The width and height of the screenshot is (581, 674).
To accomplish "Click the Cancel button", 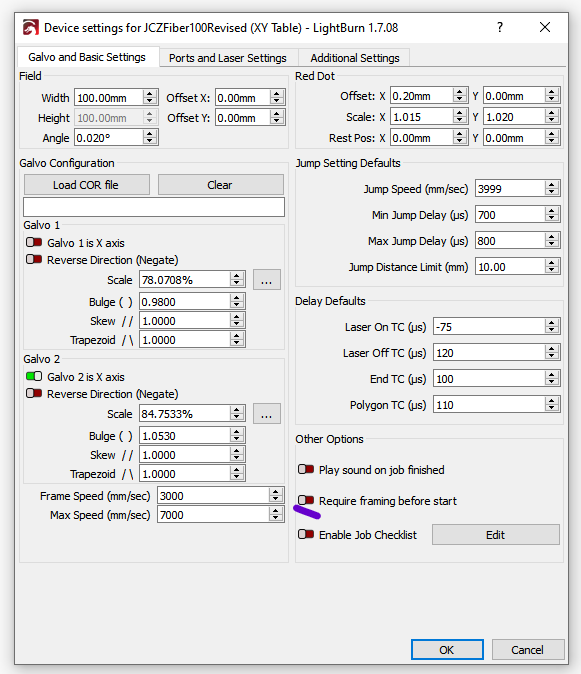I will pos(527,649).
